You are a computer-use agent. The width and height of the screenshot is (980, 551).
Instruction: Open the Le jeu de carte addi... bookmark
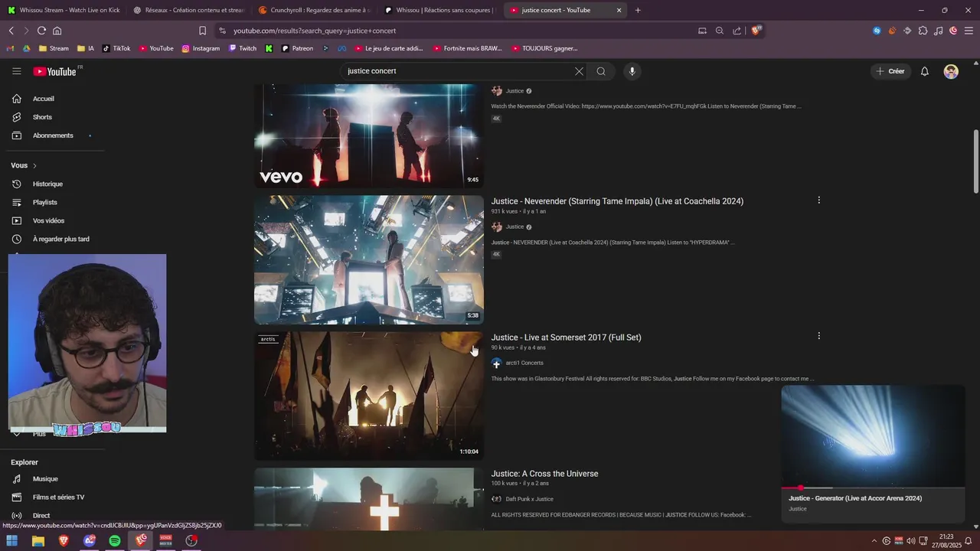coord(388,48)
